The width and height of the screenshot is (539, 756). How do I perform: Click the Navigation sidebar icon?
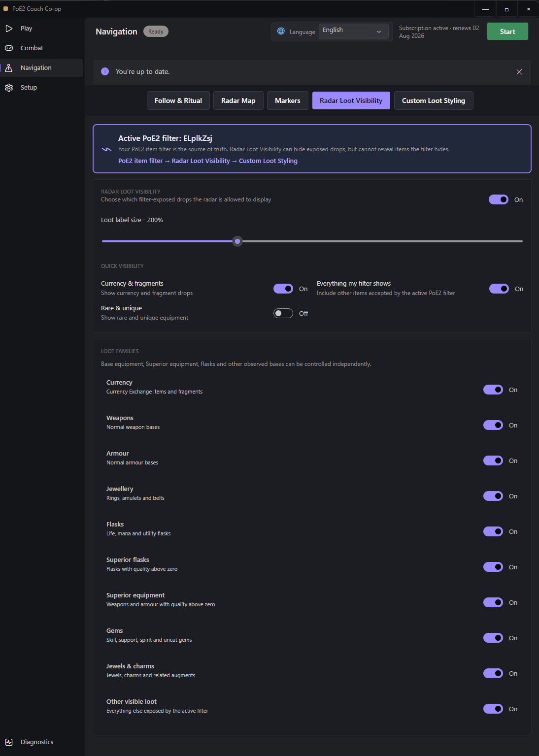(9, 68)
